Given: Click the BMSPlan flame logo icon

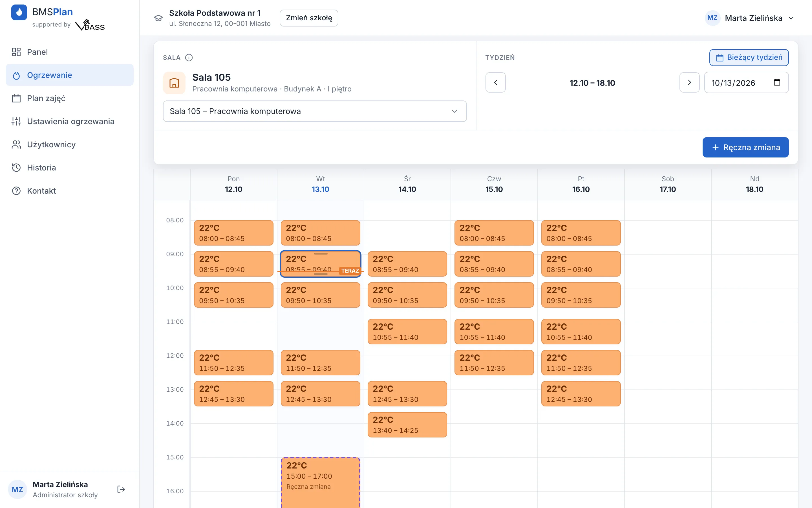Looking at the screenshot, I should 19,12.
